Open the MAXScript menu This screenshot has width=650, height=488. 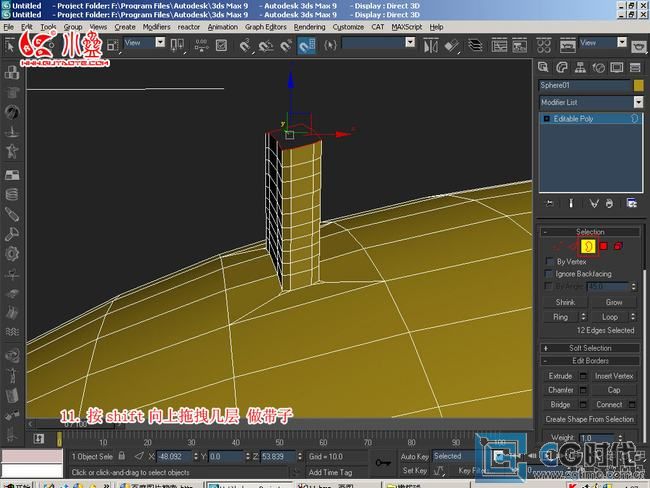click(x=407, y=27)
